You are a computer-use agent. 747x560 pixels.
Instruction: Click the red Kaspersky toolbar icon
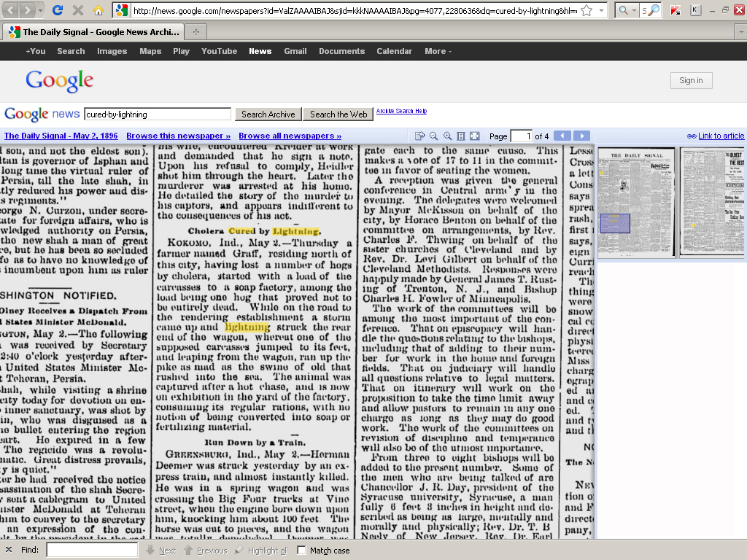pyautogui.click(x=675, y=10)
